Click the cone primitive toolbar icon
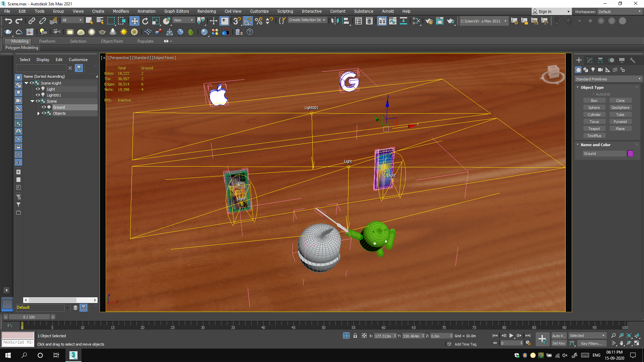Screen dimensions: 644x362 pyautogui.click(x=113, y=32)
